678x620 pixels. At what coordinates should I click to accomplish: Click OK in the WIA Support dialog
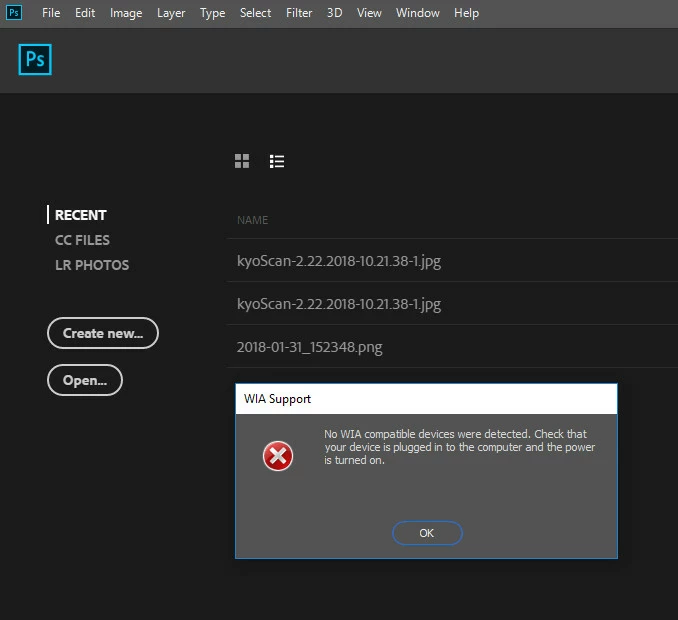[427, 533]
